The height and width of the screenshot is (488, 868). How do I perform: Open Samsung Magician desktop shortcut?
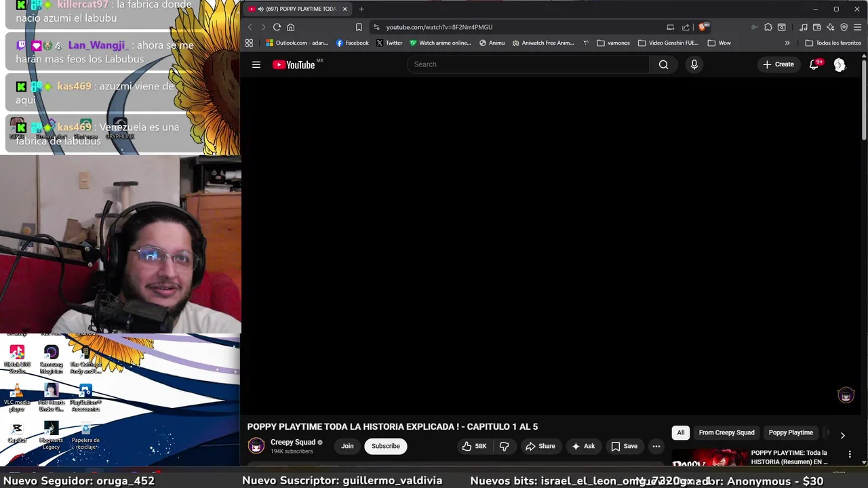click(x=52, y=359)
